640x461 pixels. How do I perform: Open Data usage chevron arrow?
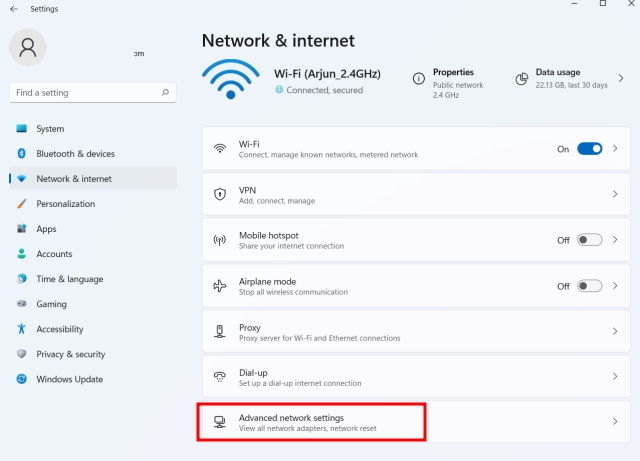click(x=621, y=78)
